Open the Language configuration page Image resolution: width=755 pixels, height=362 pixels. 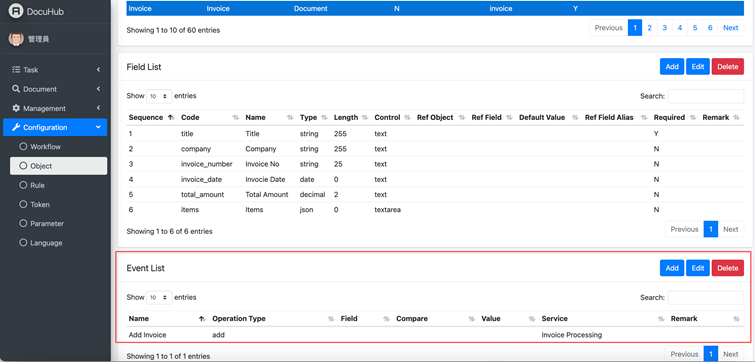58,243
